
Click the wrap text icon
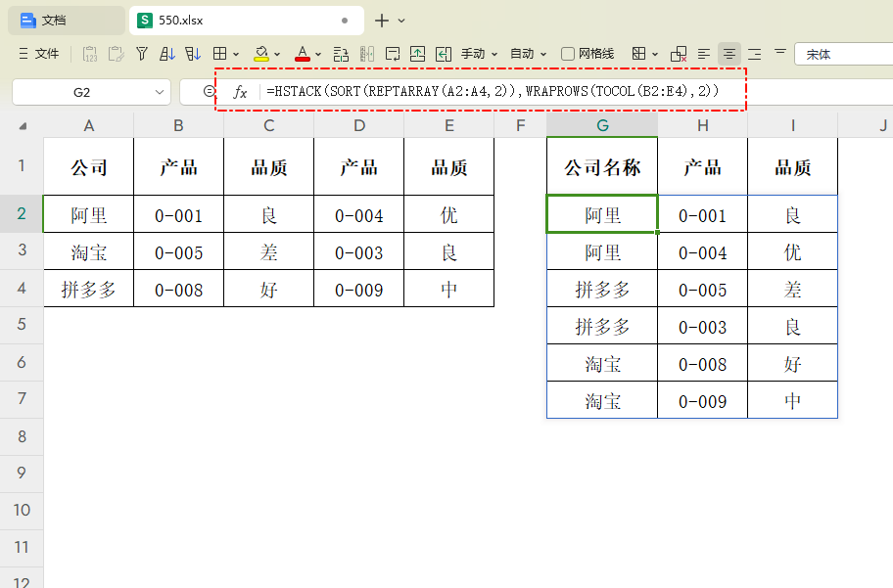(393, 54)
